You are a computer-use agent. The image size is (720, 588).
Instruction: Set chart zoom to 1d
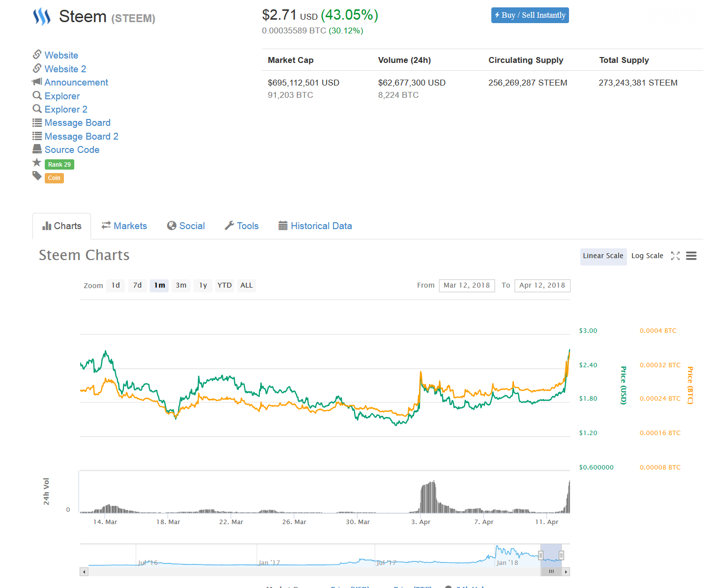(116, 286)
